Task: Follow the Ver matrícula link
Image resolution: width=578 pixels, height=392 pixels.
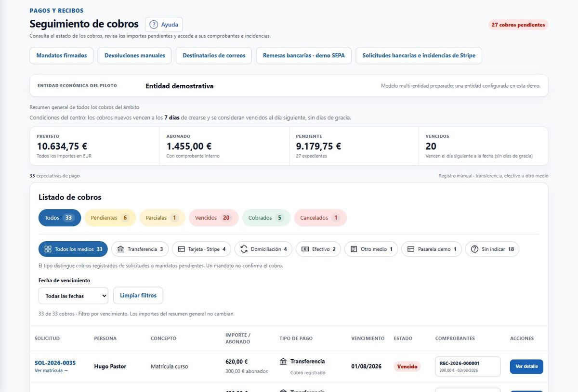Action: [52, 371]
